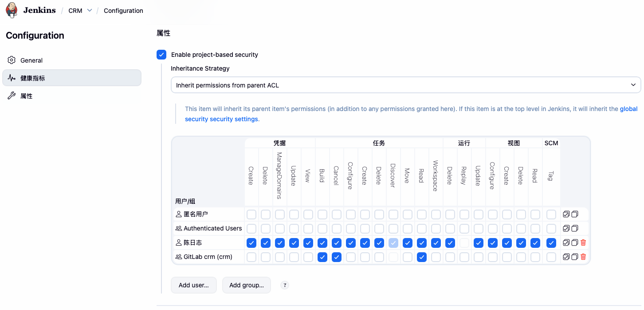Screen dimensions: 644x310
Task: Disable Enable project-based security checkbox
Action: [161, 55]
